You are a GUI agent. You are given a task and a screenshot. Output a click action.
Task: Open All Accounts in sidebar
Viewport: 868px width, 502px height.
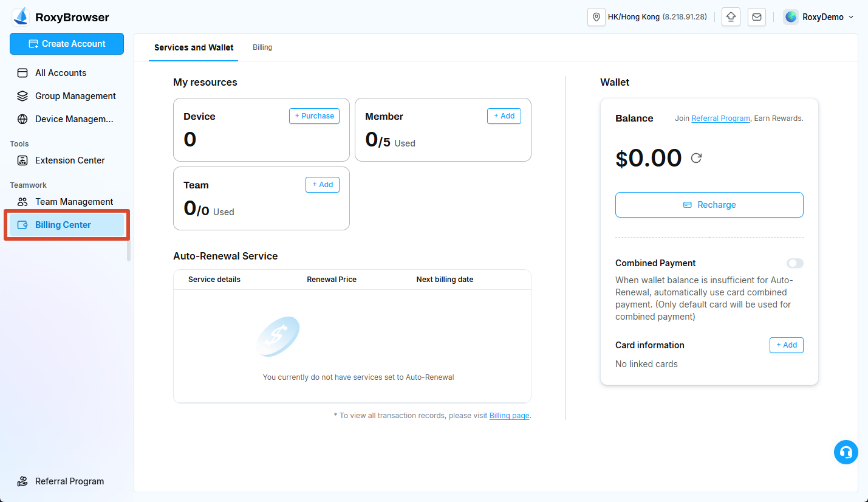point(67,73)
